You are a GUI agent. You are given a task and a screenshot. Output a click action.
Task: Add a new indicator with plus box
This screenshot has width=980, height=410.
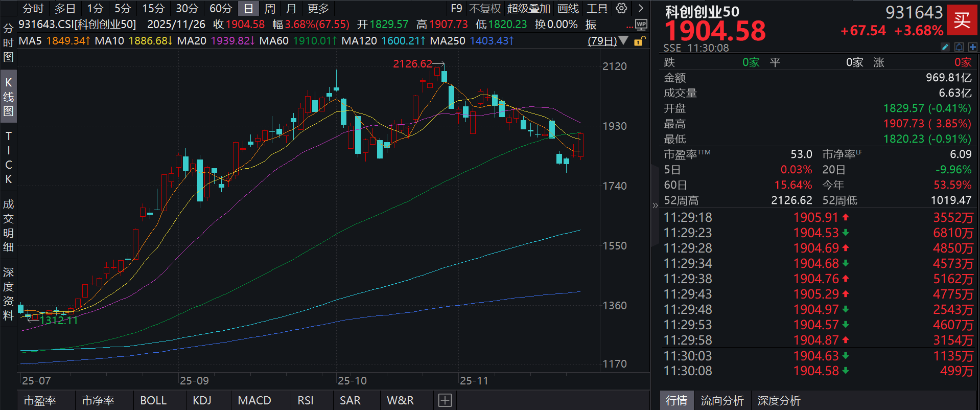445,400
